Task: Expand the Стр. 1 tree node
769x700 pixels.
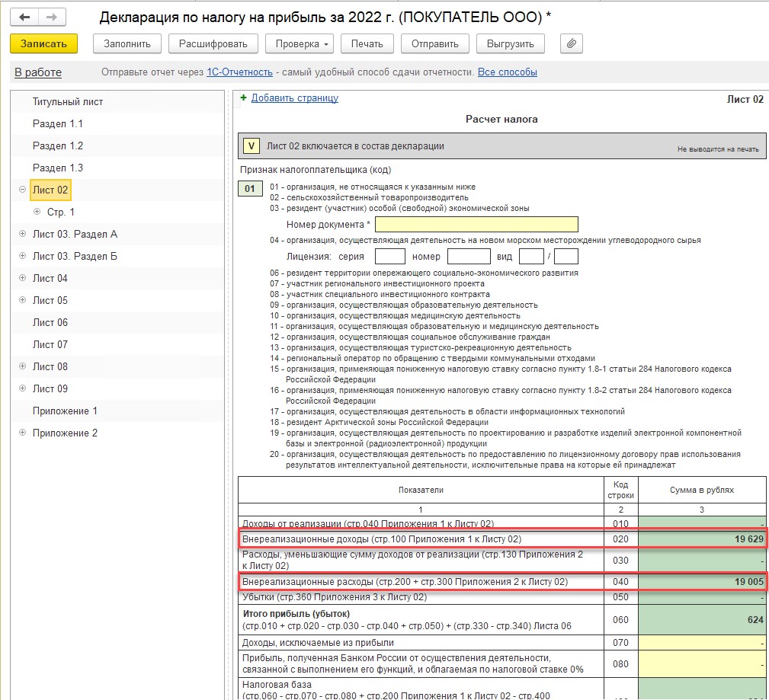Action: tap(37, 212)
